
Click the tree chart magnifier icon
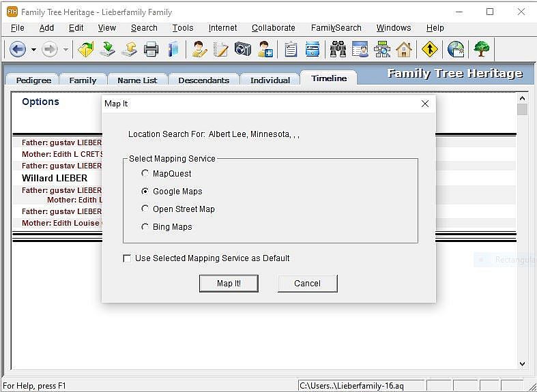(x=382, y=49)
